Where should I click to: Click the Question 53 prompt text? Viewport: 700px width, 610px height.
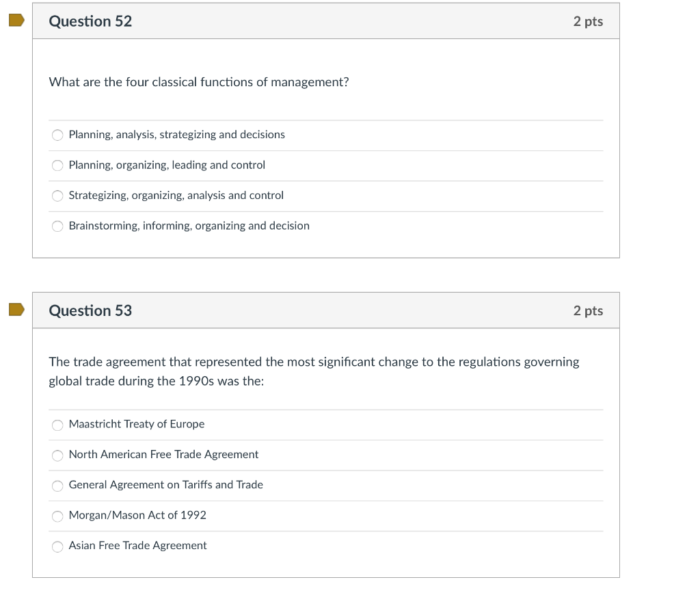(313, 371)
